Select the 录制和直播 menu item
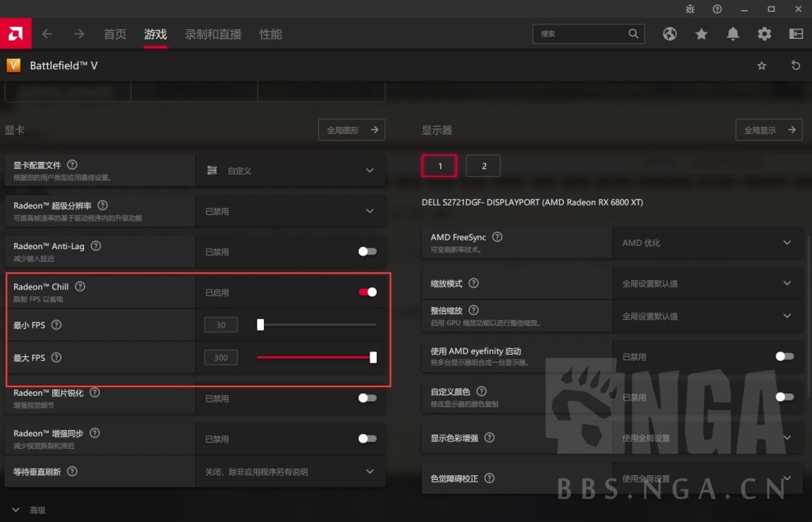The height and width of the screenshot is (522, 812). point(213,34)
